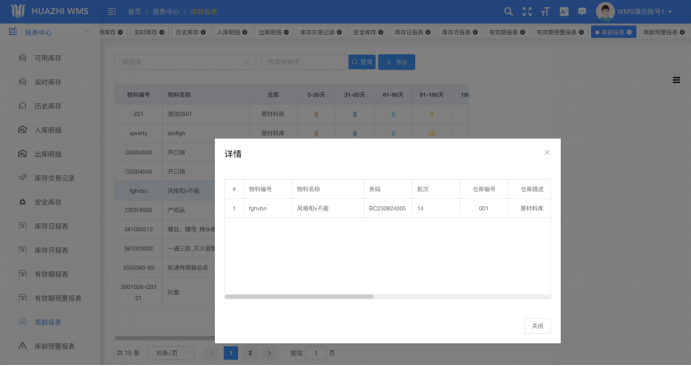Open the language switch icon
The image size is (691, 366).
coord(564,11)
